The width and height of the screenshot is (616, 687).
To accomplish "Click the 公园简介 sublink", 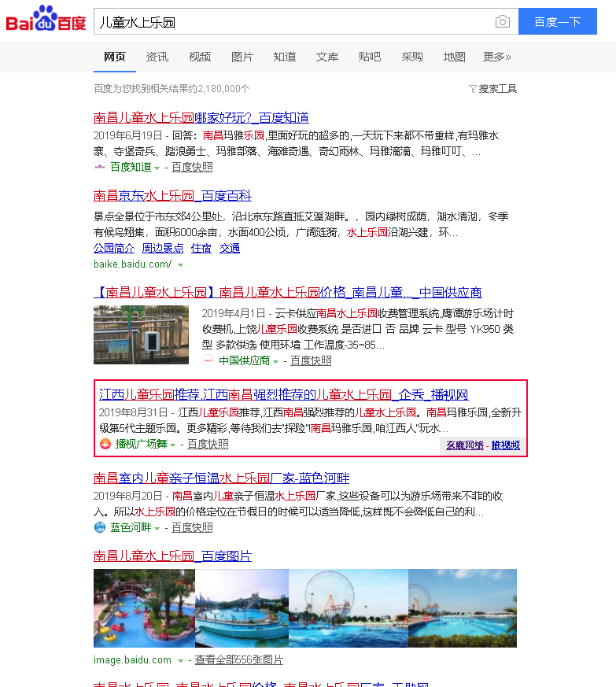I will coord(114,248).
